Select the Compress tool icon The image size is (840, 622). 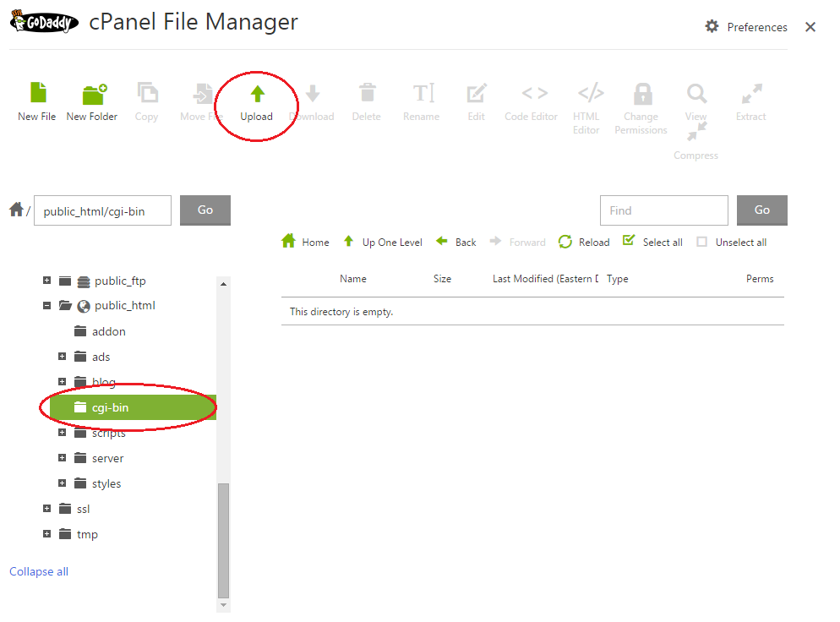pyautogui.click(x=695, y=134)
